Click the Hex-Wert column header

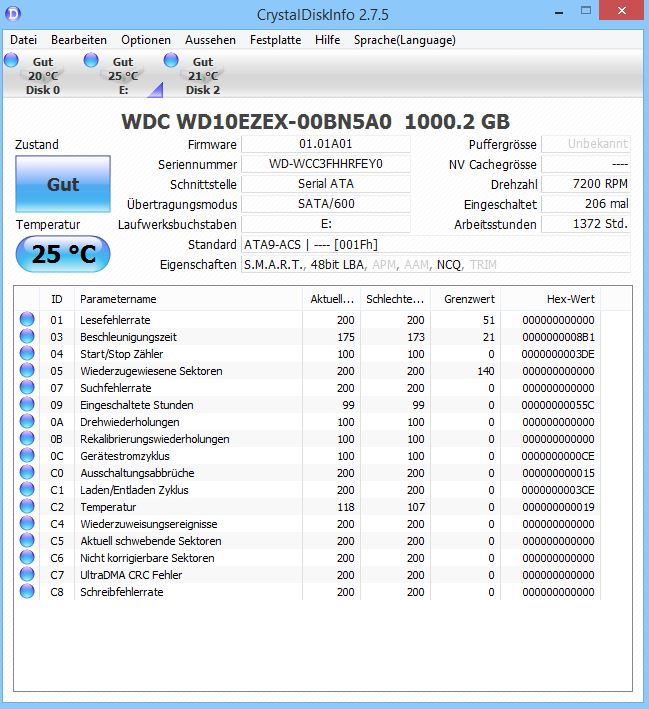coord(550,299)
